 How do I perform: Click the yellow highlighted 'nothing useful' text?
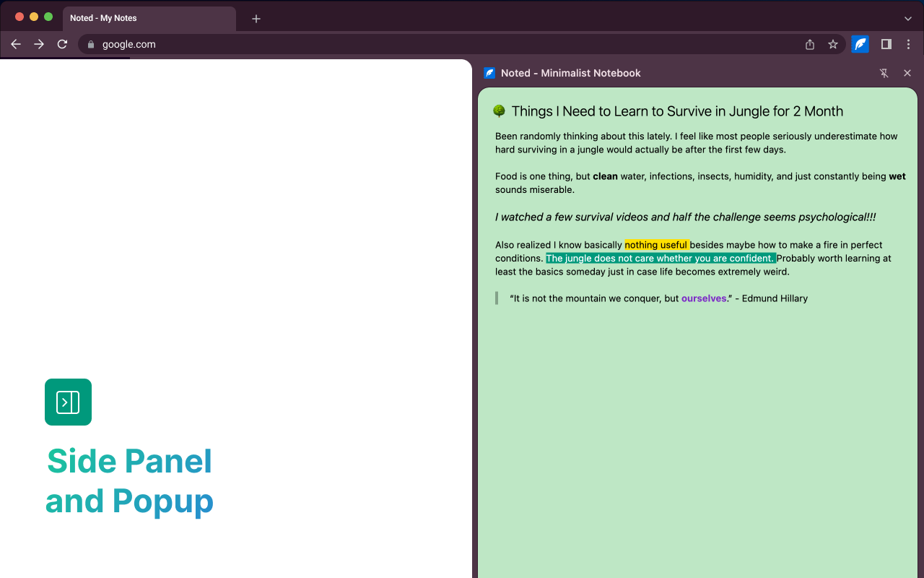coord(657,245)
